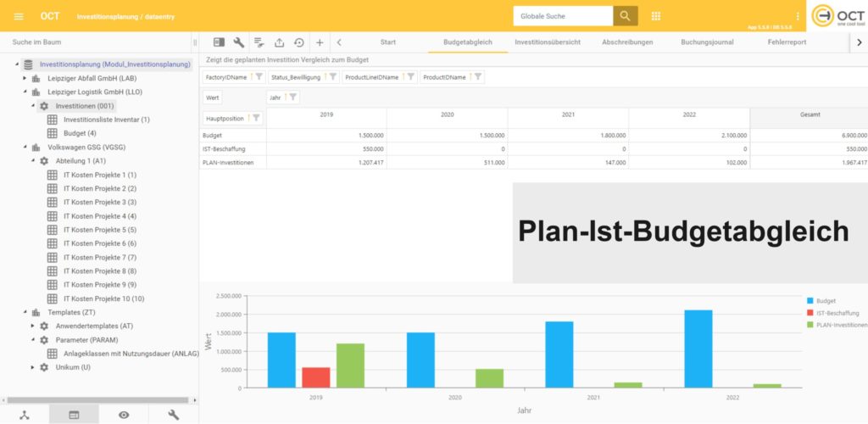Click the filter icon on ProductLineIDName
Viewport: 868px width, 424px height.
pos(411,77)
